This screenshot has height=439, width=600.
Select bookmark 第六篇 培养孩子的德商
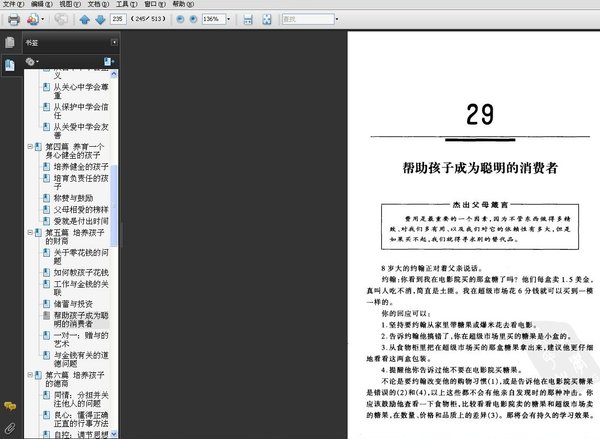pyautogui.click(x=75, y=379)
